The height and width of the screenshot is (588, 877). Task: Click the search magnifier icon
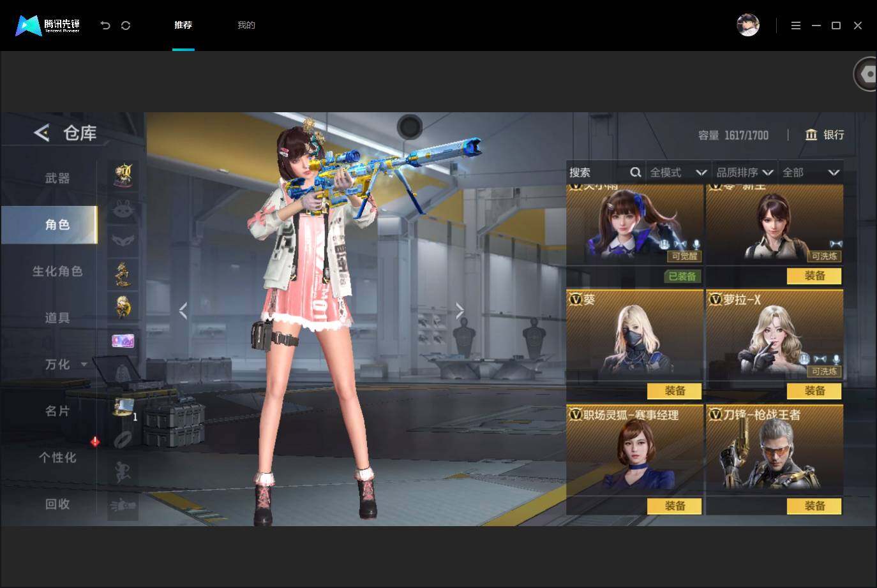[x=636, y=172]
